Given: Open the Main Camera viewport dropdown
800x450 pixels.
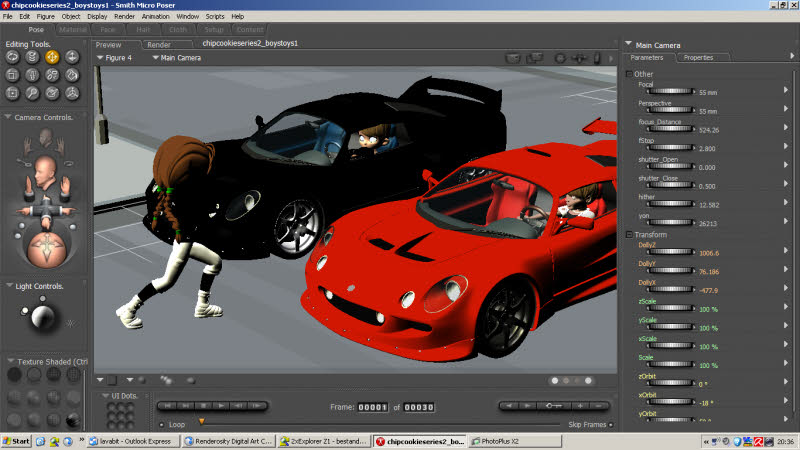Looking at the screenshot, I should click(176, 58).
